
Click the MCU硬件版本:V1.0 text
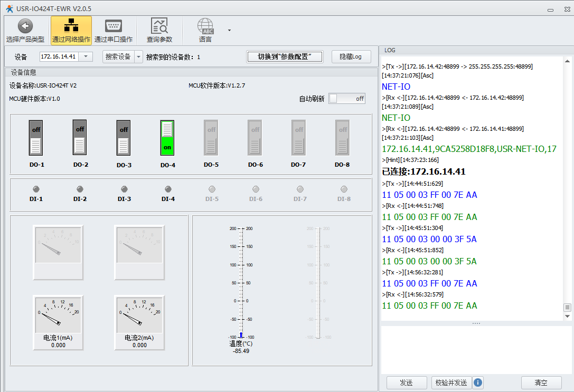pyautogui.click(x=34, y=99)
